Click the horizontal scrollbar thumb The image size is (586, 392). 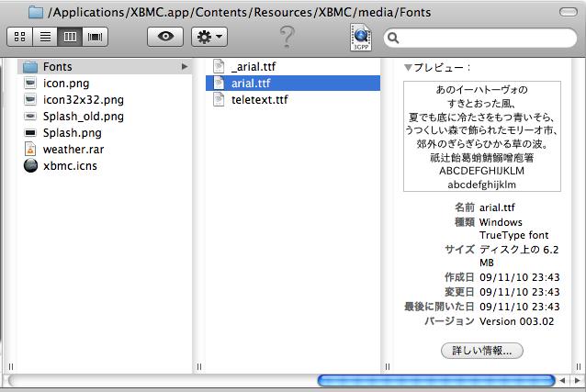[436, 380]
